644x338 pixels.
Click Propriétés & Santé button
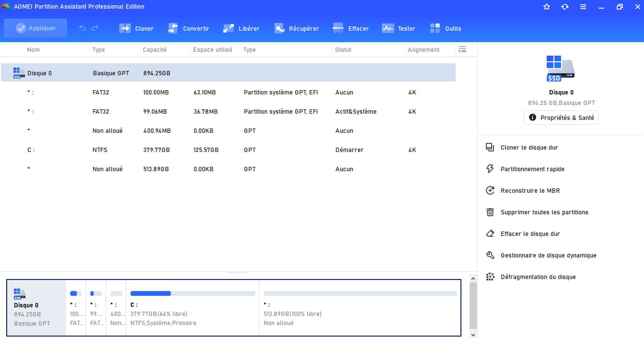coord(561,117)
